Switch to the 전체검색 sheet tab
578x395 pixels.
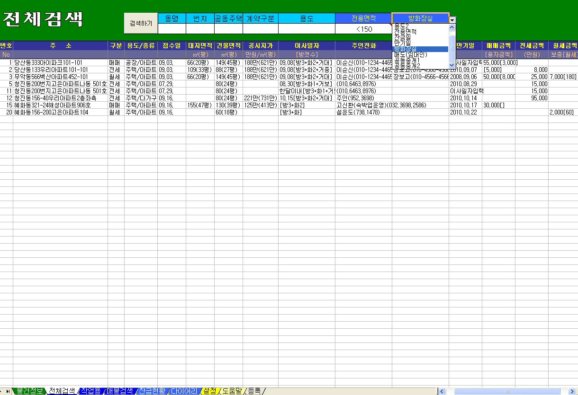click(x=62, y=391)
